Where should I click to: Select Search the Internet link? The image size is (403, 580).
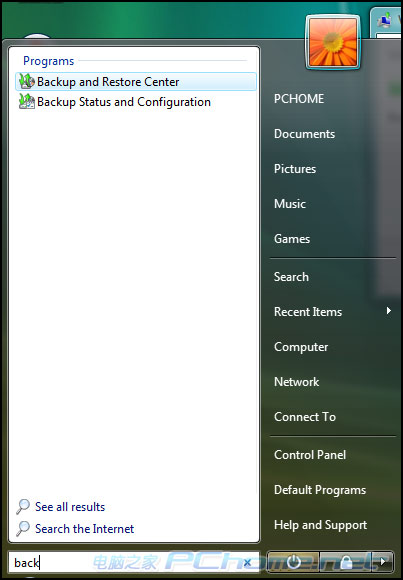84,529
